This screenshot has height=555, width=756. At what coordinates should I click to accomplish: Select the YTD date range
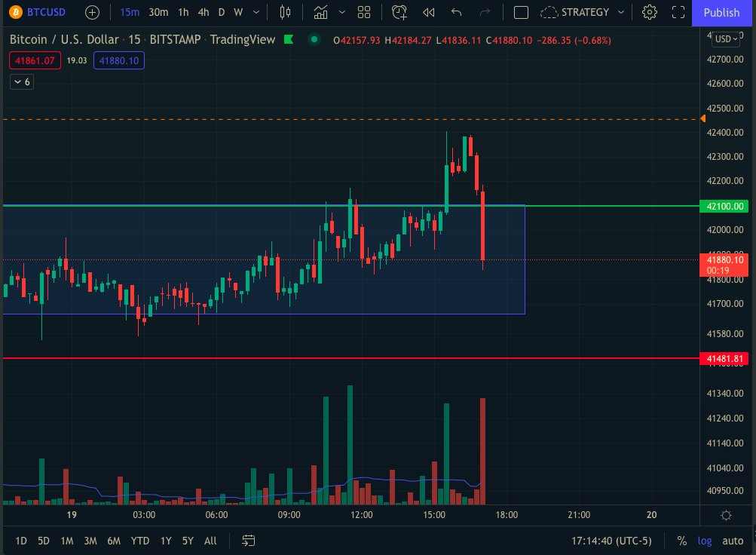pos(140,541)
